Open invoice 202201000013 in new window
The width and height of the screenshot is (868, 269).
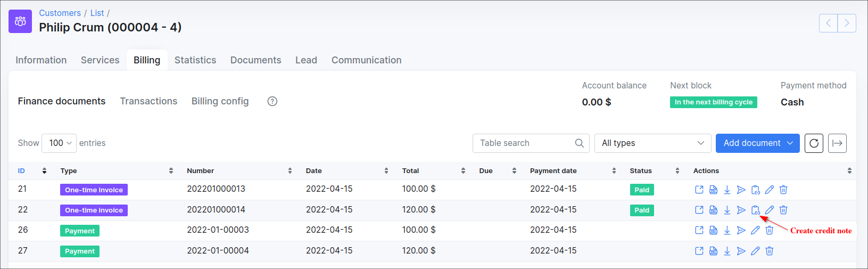point(699,190)
